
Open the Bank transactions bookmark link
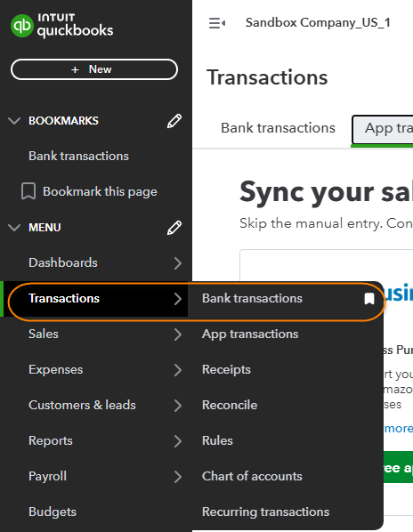pos(78,156)
